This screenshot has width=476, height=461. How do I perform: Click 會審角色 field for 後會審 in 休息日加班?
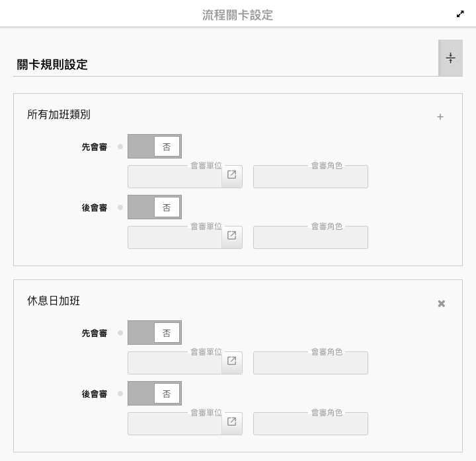click(310, 424)
